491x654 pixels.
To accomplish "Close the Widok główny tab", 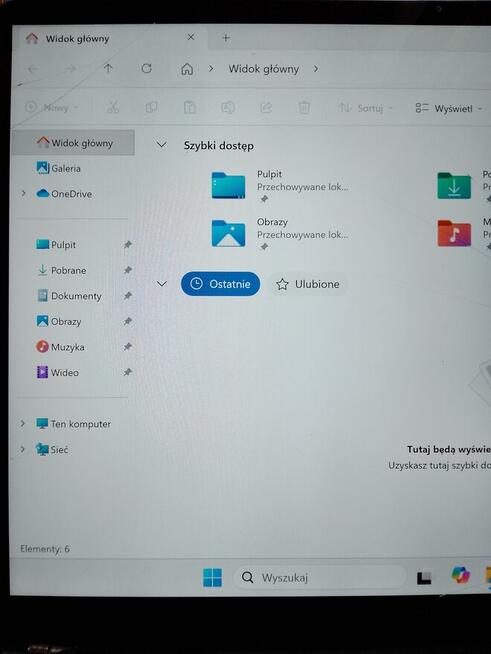I will pos(191,37).
